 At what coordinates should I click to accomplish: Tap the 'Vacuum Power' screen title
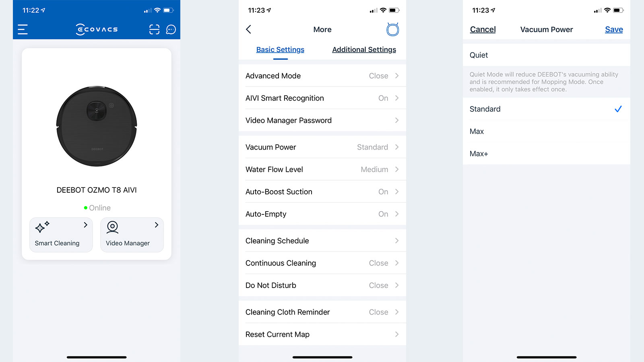click(x=546, y=29)
